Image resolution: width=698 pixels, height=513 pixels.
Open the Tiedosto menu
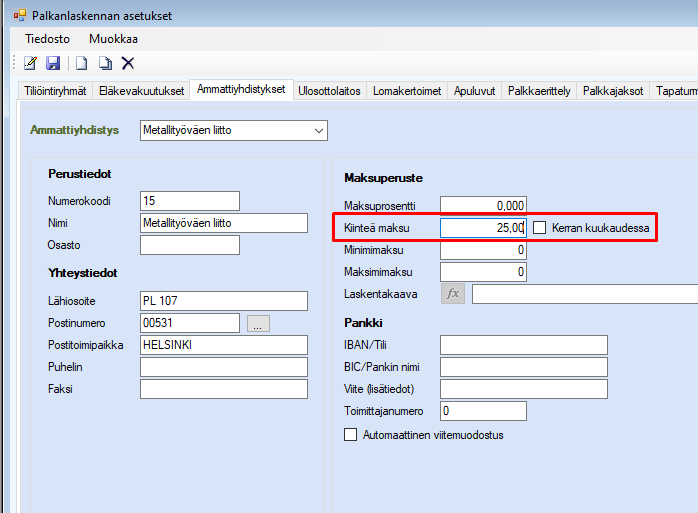point(47,39)
